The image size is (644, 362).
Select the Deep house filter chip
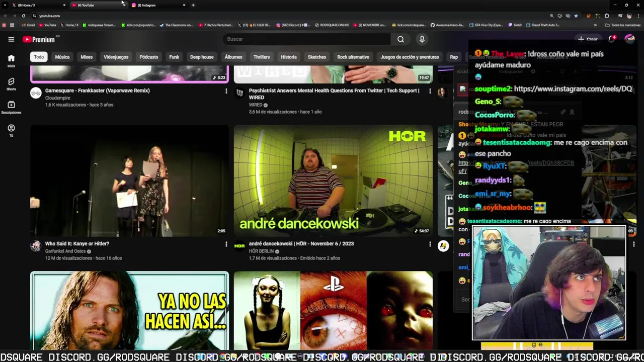pyautogui.click(x=202, y=57)
